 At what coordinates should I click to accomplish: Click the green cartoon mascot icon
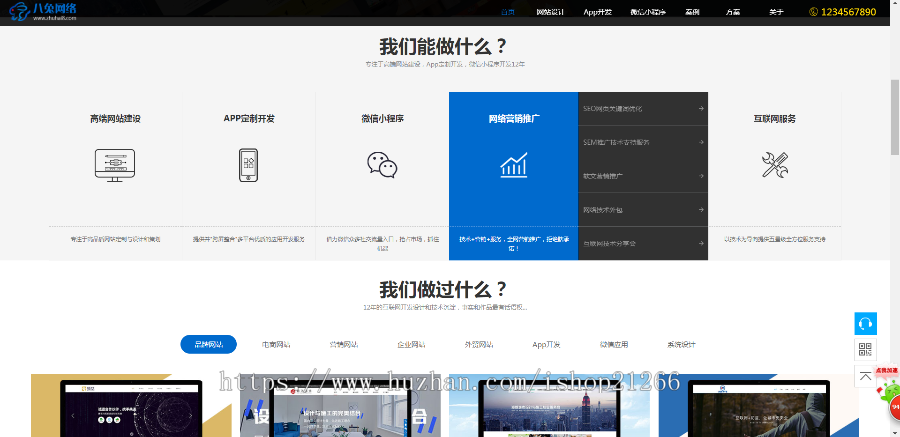coord(888,393)
